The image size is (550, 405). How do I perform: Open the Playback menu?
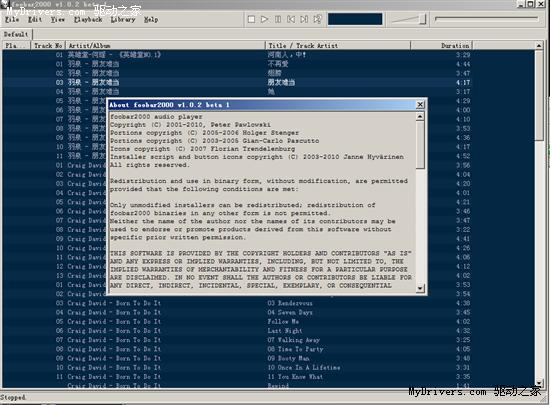[x=88, y=20]
